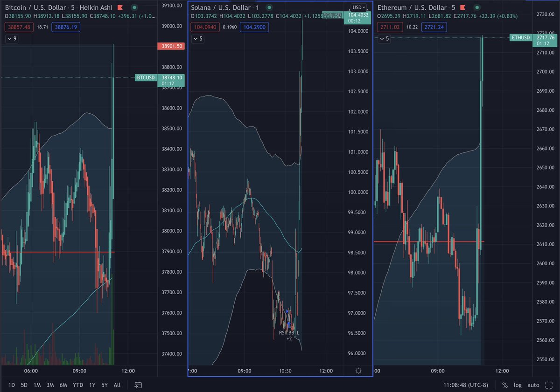Viewport: 560px width, 392px height.
Task: Click Solana sell price 104.0940 button
Action: 204,27
